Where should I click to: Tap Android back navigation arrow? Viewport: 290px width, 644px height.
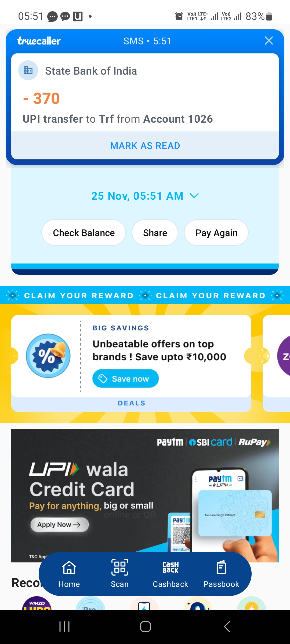[x=227, y=627]
